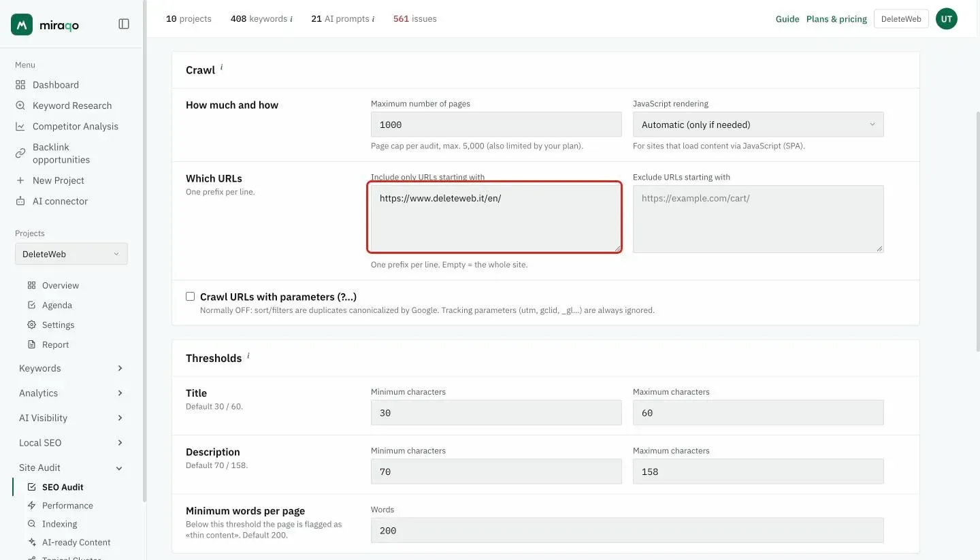
Task: Open the JavaScript rendering dropdown
Action: 758,125
